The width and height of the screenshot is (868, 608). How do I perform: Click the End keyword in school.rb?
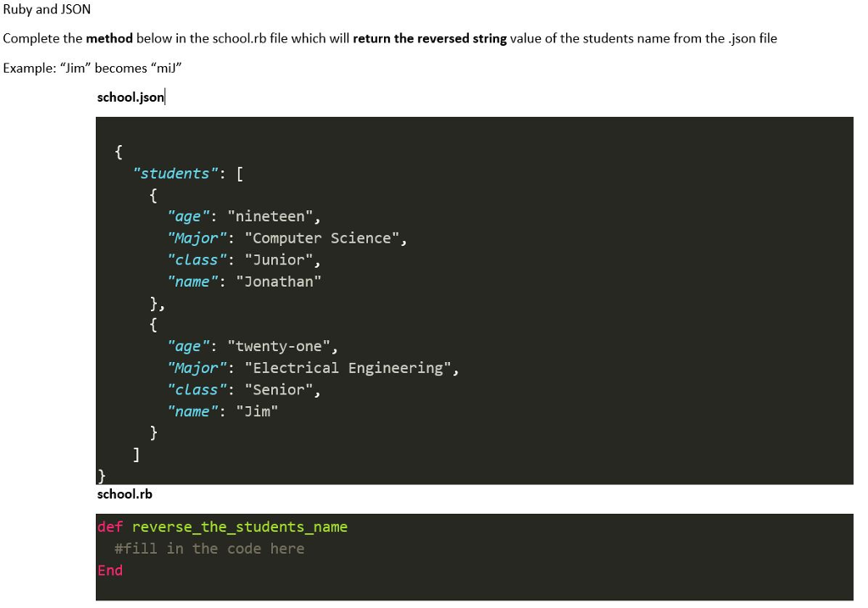[x=110, y=570]
